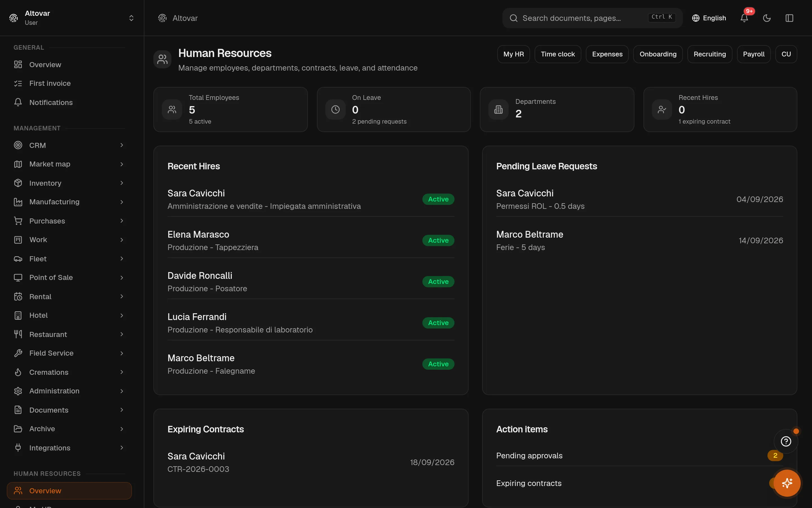812x508 pixels.
Task: Click the Documents file icon
Action: [x=18, y=410]
